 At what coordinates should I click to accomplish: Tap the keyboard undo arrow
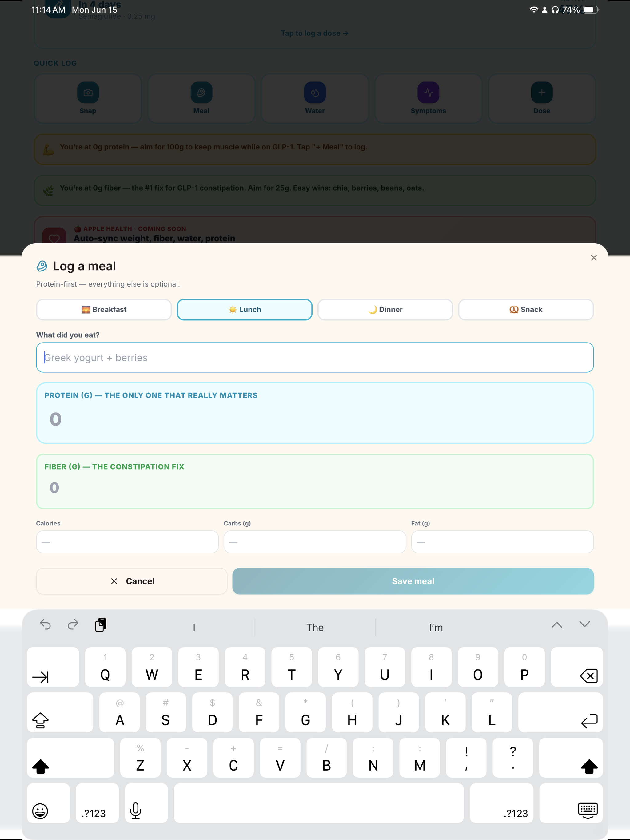[45, 624]
